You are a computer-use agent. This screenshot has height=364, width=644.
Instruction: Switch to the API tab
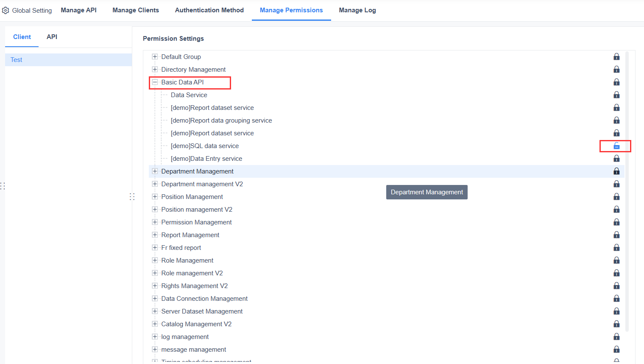52,36
